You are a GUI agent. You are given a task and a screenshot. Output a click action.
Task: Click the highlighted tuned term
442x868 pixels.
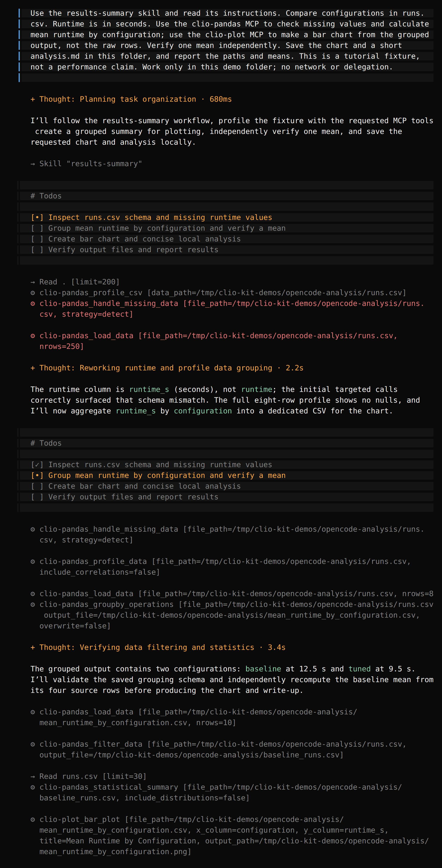point(360,669)
